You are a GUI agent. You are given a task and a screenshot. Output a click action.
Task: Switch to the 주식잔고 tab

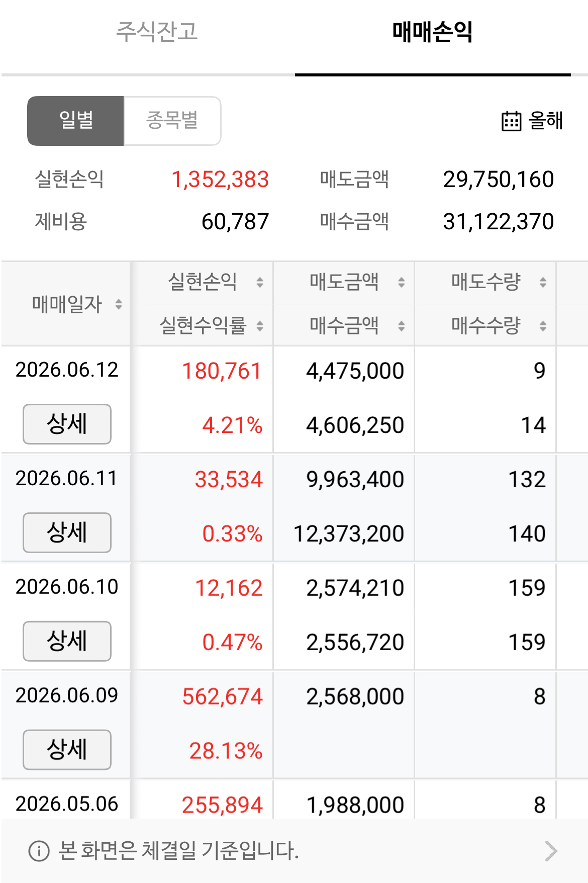(157, 32)
